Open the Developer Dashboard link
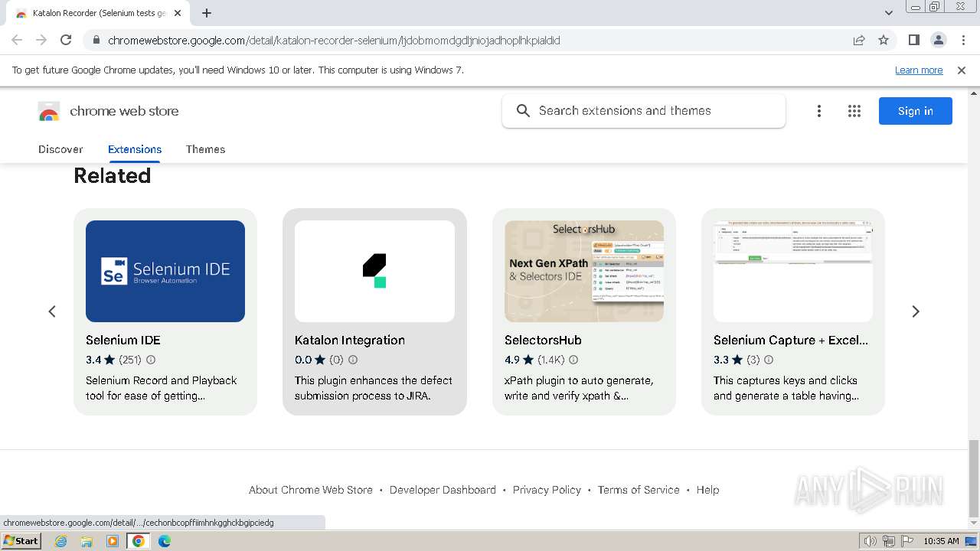 tap(443, 490)
